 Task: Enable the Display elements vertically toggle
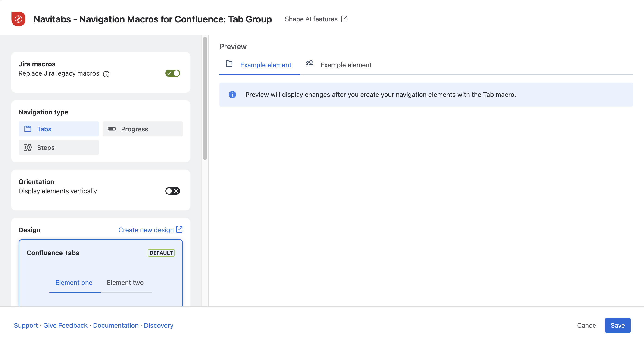[172, 191]
